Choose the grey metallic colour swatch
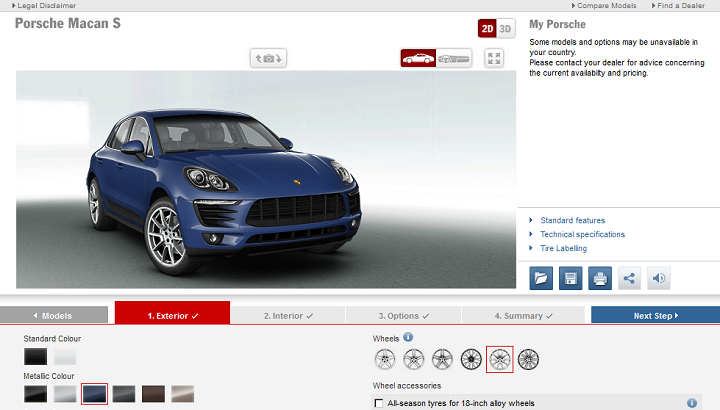 (x=124, y=394)
